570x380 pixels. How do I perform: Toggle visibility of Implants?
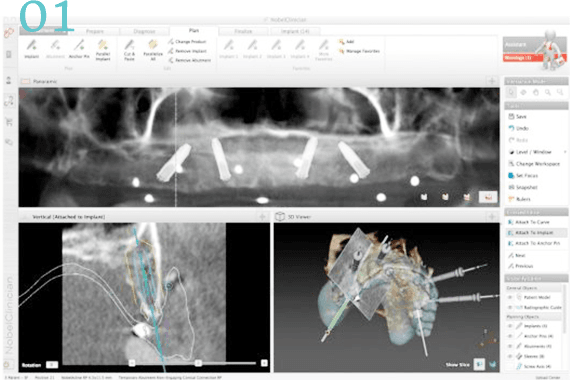[510, 326]
